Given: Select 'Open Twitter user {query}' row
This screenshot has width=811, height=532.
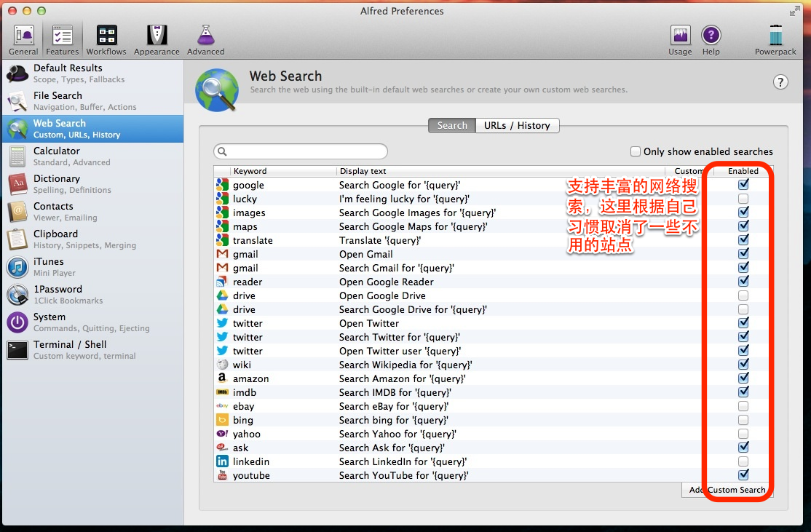Looking at the screenshot, I should 494,351.
